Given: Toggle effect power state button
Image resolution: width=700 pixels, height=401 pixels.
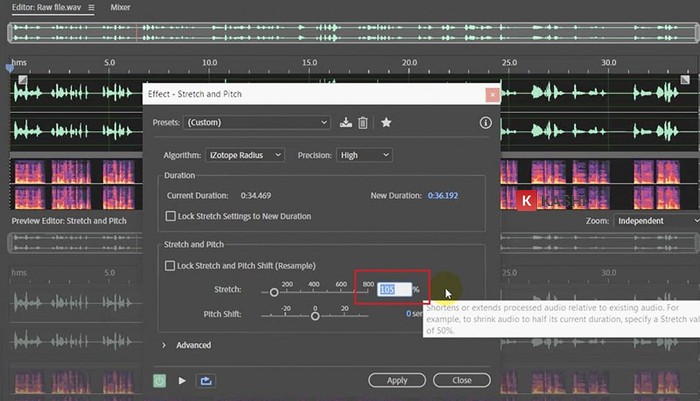Looking at the screenshot, I should (x=159, y=380).
